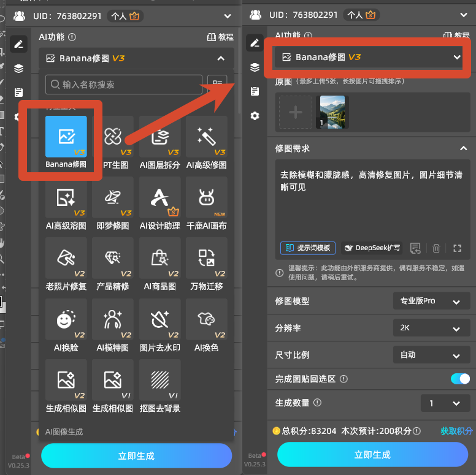Expand the UID account chevron in right panel
This screenshot has height=475, width=476.
click(x=464, y=15)
